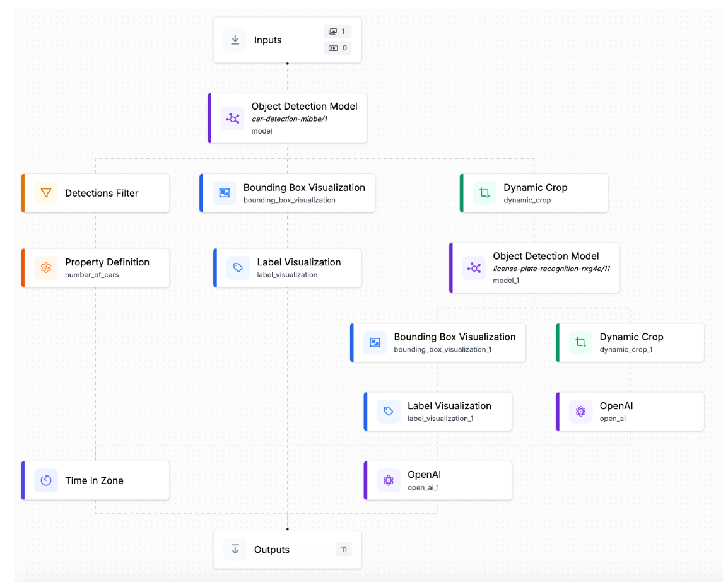Click the connector dot below Inputs node
The height and width of the screenshot is (585, 728).
(288, 64)
